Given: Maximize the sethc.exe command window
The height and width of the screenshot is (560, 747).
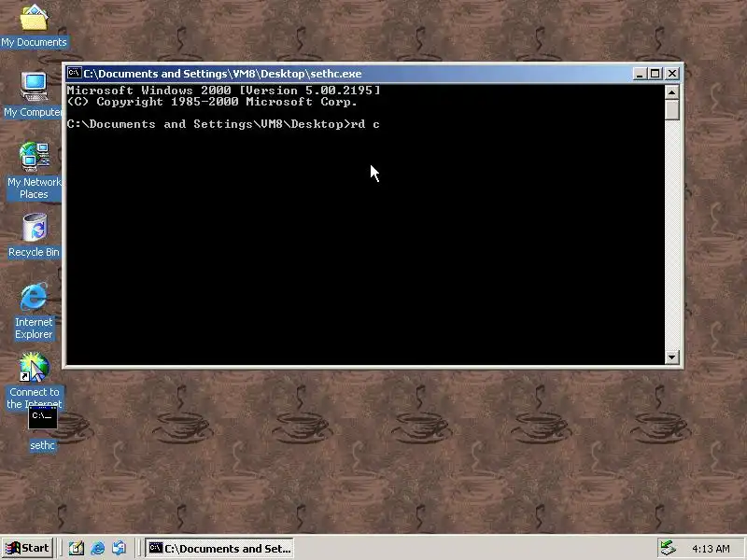Looking at the screenshot, I should [655, 74].
